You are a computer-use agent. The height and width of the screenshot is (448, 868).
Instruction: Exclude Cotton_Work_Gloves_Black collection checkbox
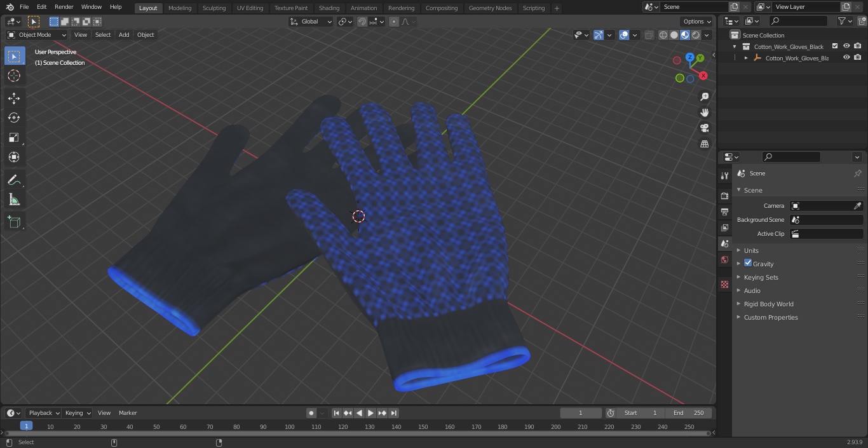(x=835, y=46)
